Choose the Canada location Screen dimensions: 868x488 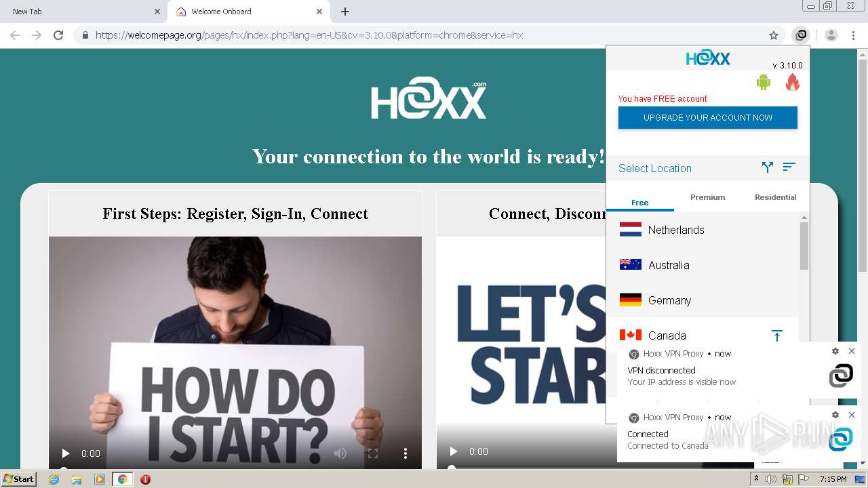(703, 335)
